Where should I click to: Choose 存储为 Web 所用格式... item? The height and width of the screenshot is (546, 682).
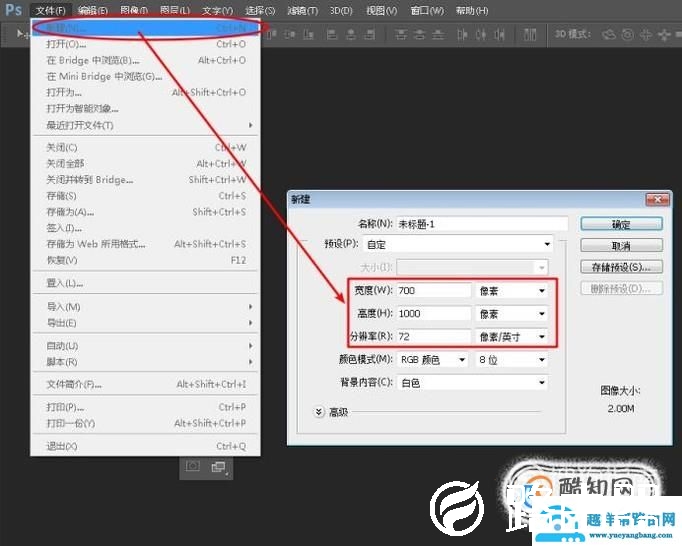tap(145, 244)
